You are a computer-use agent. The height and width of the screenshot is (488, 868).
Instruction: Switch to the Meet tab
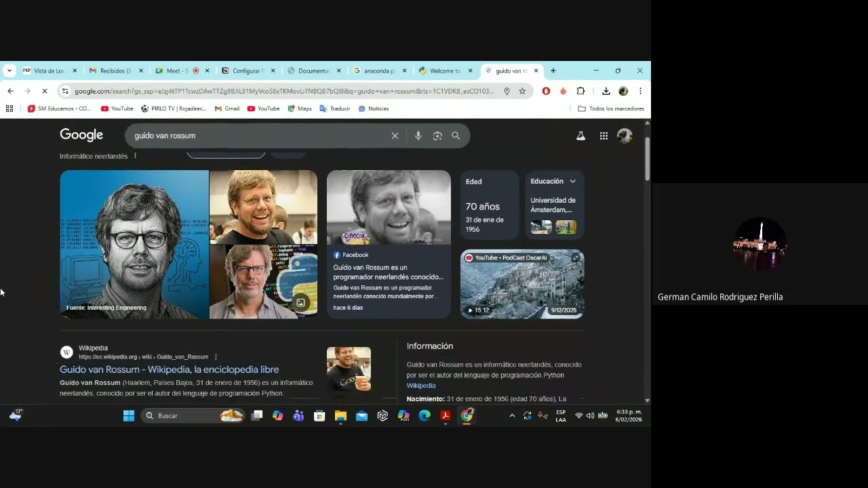pyautogui.click(x=182, y=70)
